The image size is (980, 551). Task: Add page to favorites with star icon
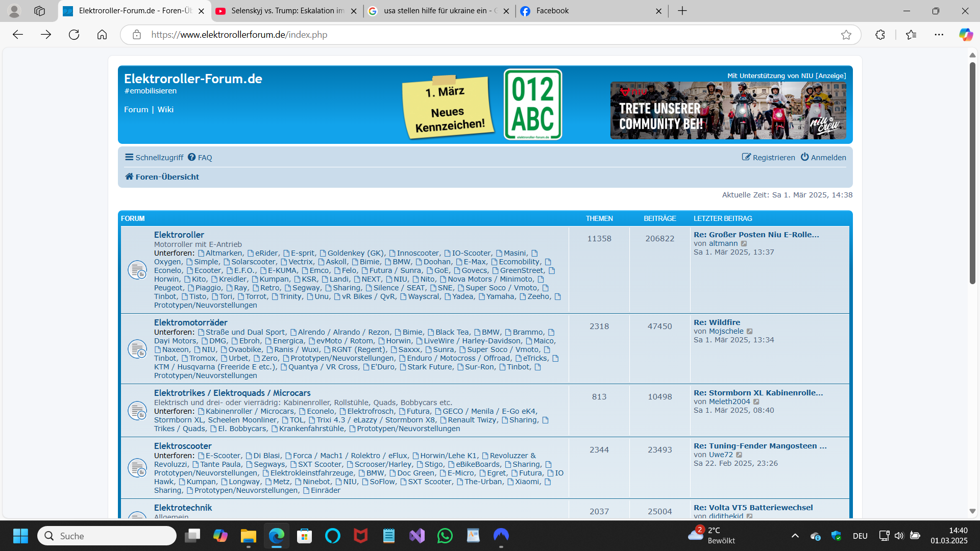click(x=846, y=35)
